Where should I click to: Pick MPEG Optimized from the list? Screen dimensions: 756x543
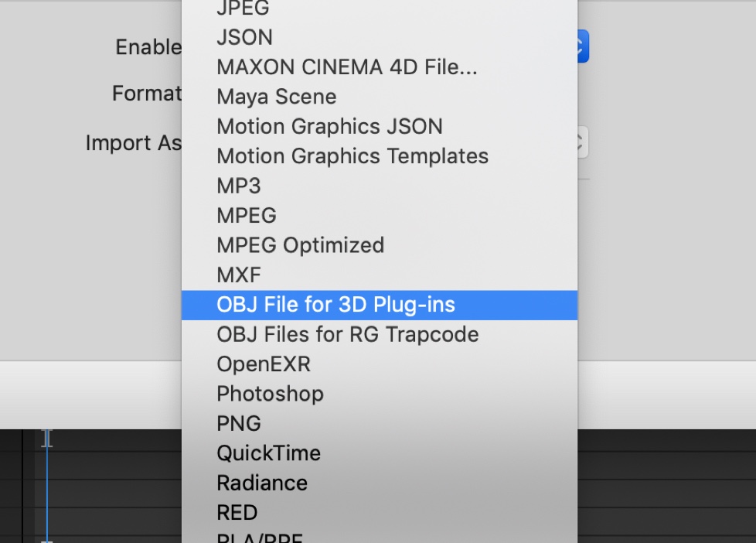(380, 245)
